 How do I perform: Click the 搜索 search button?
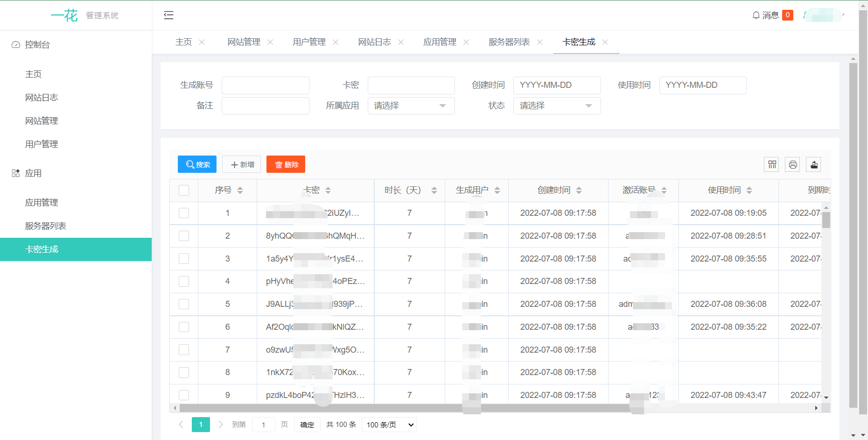point(196,164)
